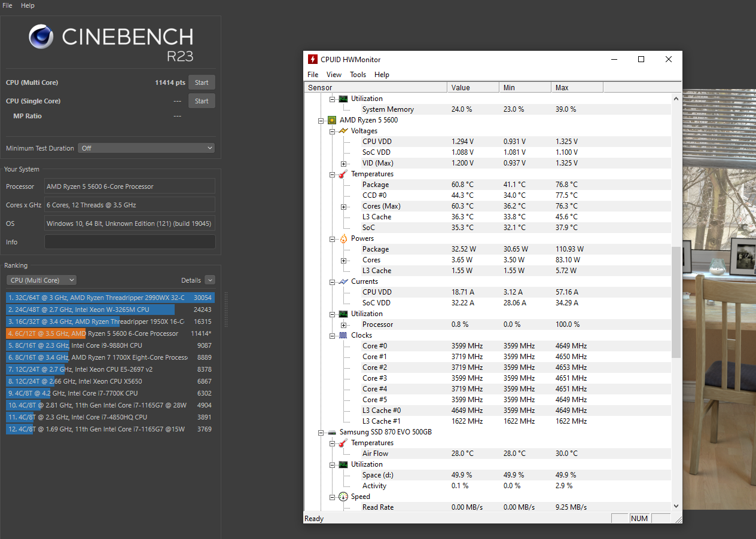The image size is (756, 539).
Task: Select ranking entry Threadripper 2990WX
Action: 110,298
